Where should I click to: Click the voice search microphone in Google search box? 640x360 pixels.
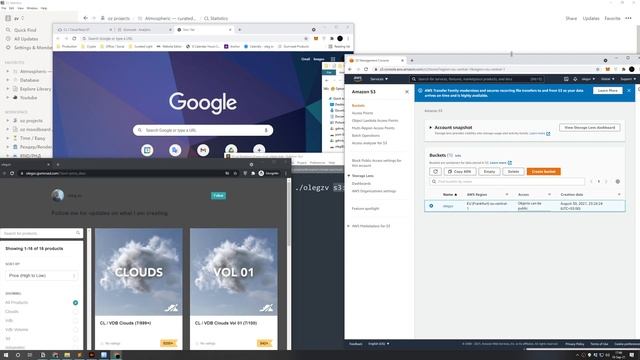tap(266, 130)
